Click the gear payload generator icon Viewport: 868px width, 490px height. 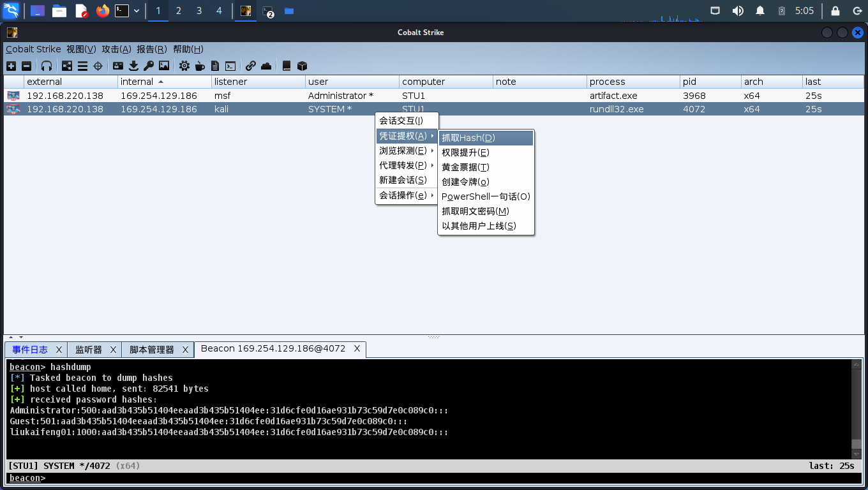tap(184, 66)
